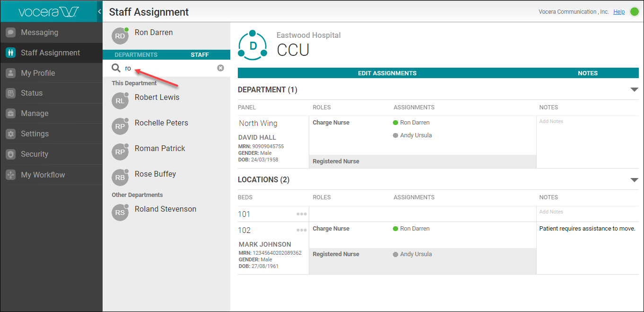Click the My Workflow icon
This screenshot has height=312, width=644.
click(x=10, y=175)
